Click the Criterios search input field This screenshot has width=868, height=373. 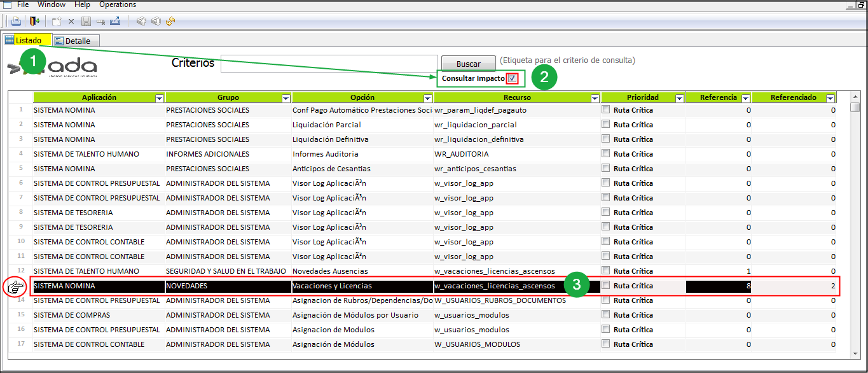tap(329, 64)
